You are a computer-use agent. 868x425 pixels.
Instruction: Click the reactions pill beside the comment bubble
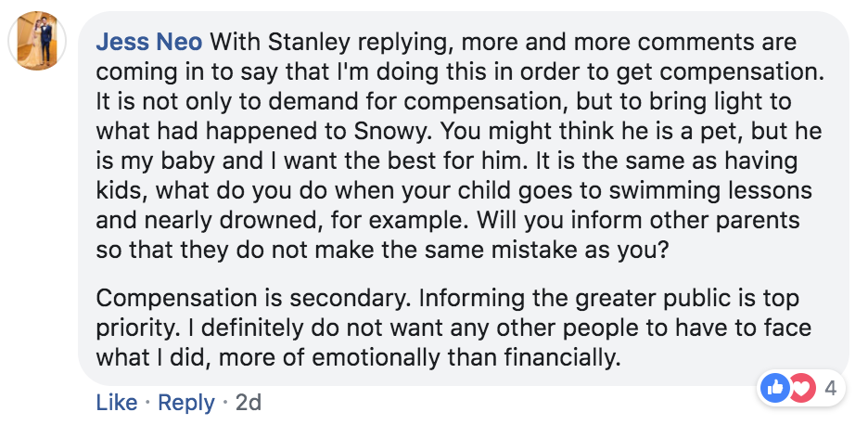[801, 388]
